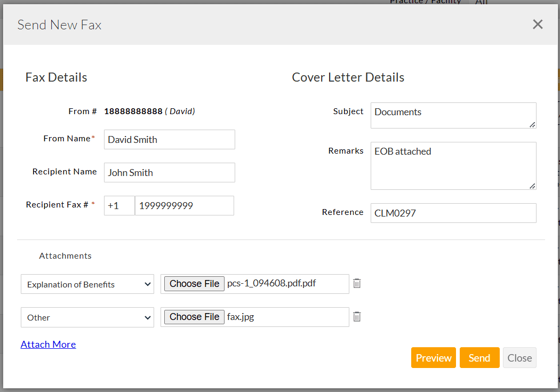
Task: Click the Remarks box resize handle
Action: click(532, 186)
